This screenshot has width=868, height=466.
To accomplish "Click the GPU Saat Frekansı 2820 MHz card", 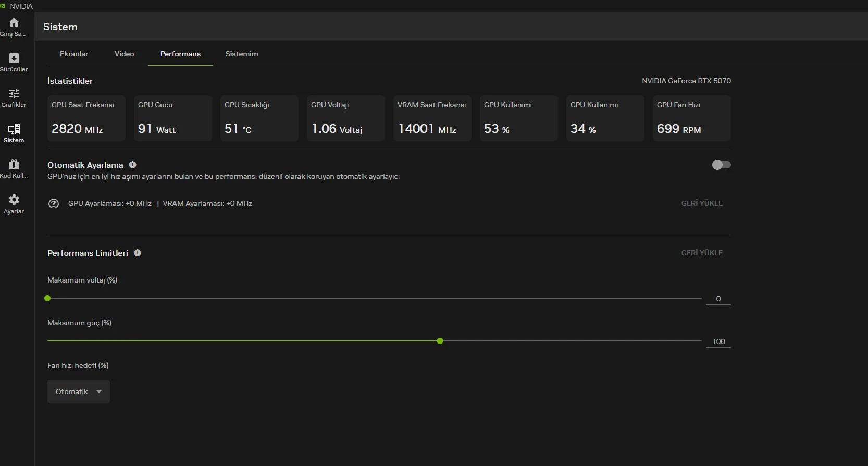I will 86,118.
